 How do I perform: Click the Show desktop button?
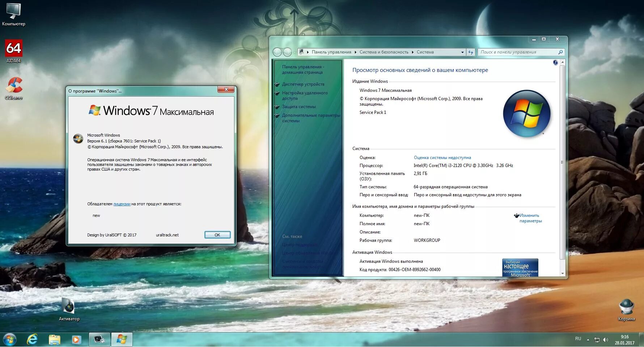click(x=641, y=340)
